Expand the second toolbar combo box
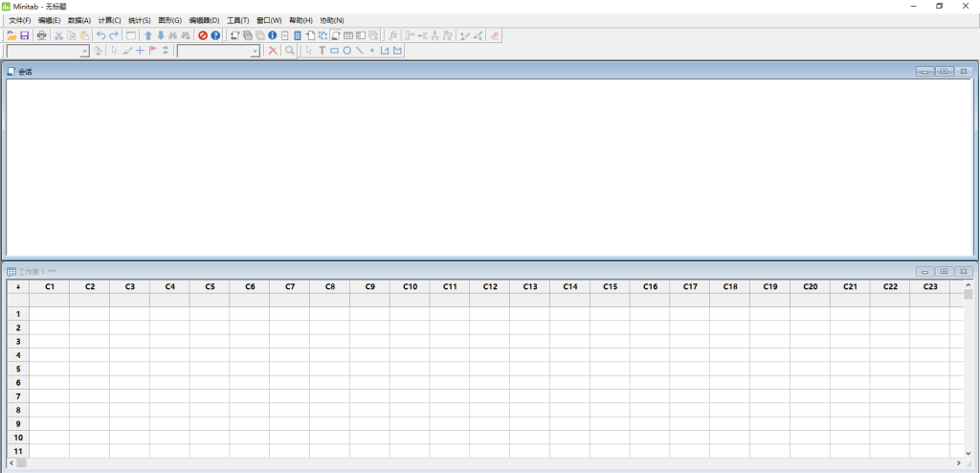The height and width of the screenshot is (473, 980). pos(255,51)
